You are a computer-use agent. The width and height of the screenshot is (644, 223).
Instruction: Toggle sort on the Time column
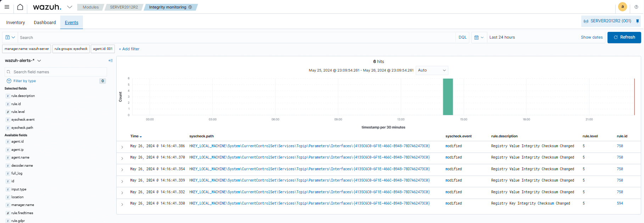pos(136,136)
